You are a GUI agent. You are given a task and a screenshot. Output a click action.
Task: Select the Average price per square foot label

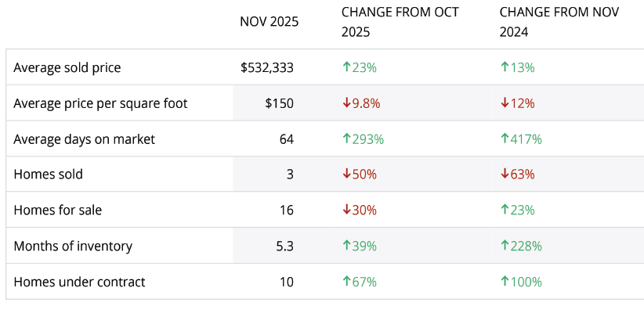[100, 103]
